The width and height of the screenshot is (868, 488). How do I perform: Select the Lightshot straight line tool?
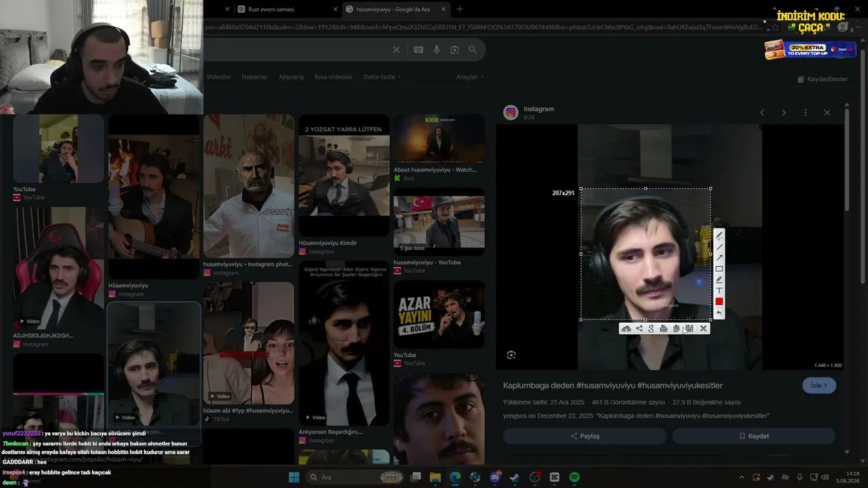click(x=719, y=247)
